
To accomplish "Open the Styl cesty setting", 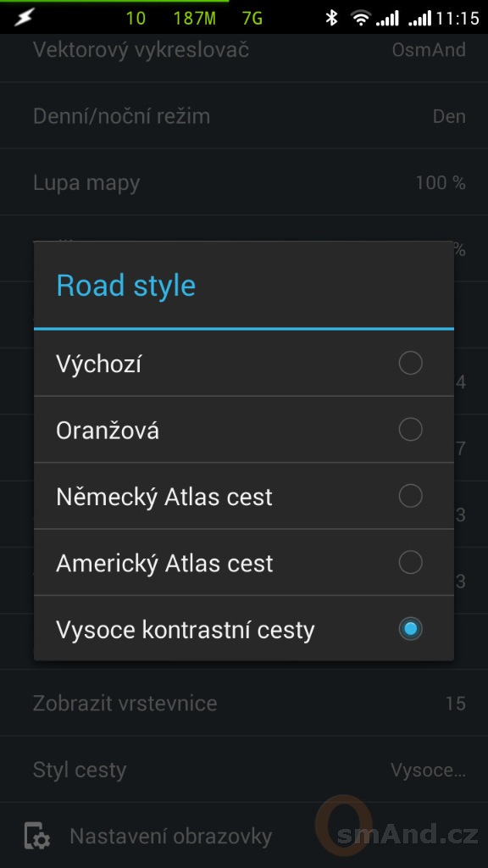I will 244,770.
